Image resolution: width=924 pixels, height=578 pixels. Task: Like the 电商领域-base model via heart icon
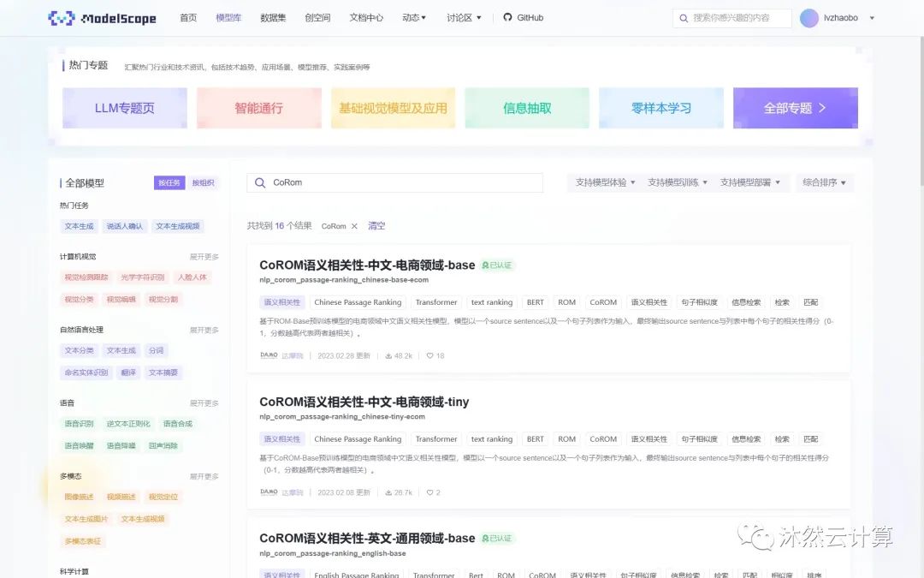[x=430, y=355]
